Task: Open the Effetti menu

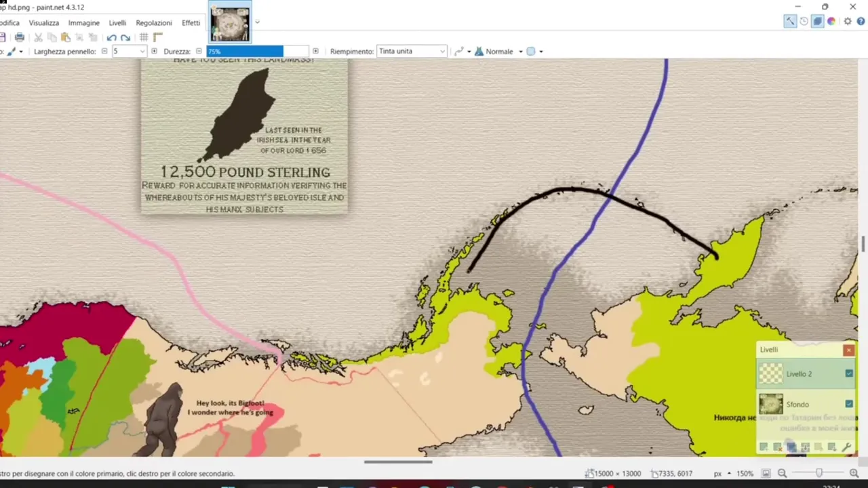Action: tap(191, 23)
